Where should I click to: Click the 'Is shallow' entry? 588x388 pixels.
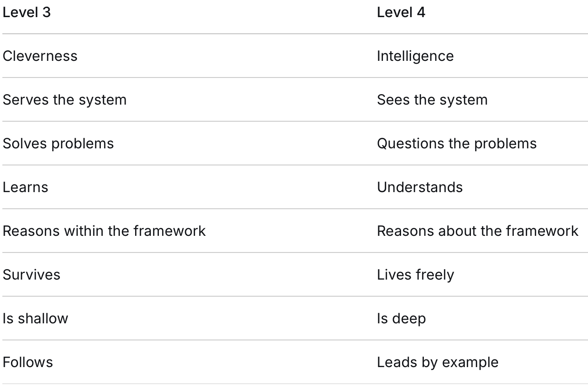pyautogui.click(x=35, y=319)
